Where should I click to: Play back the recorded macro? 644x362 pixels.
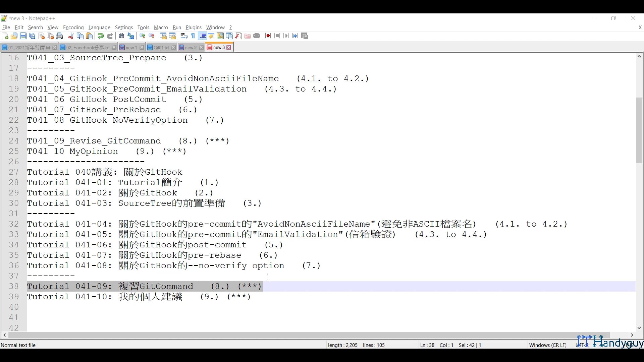pyautogui.click(x=286, y=36)
